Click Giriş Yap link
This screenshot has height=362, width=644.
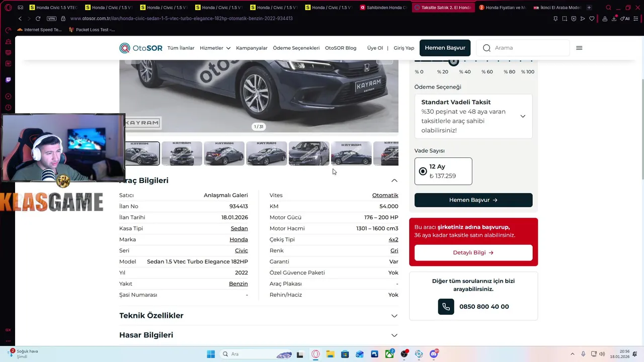(x=404, y=48)
